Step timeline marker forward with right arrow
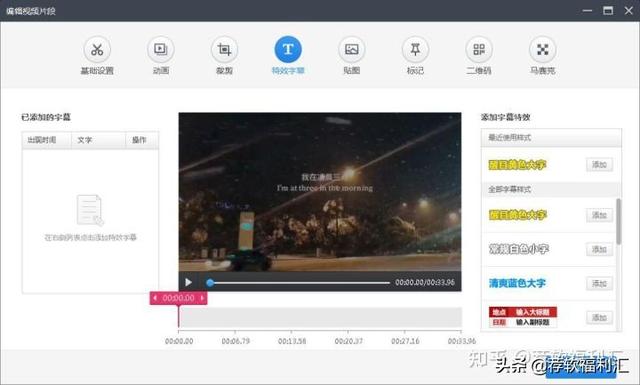 202,298
